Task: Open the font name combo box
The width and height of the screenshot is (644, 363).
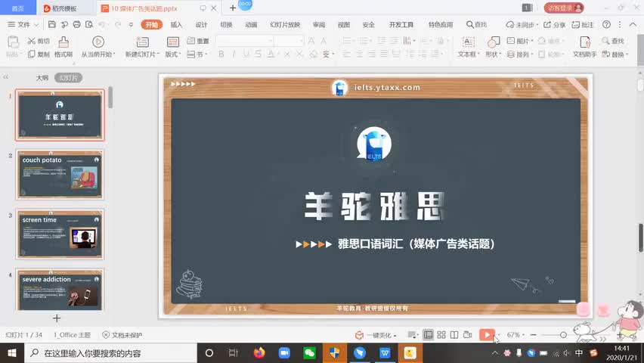Action: (x=244, y=41)
